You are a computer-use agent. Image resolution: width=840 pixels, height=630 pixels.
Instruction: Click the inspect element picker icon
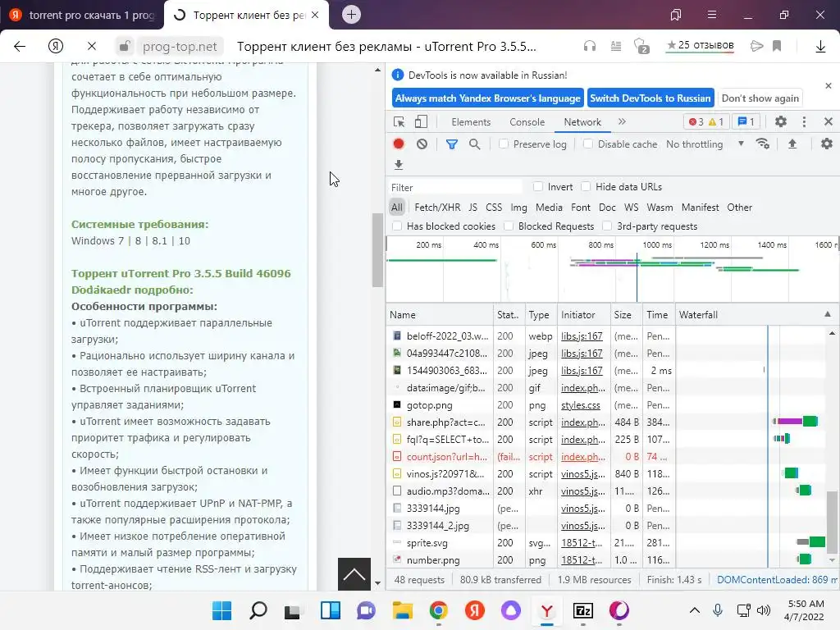pyautogui.click(x=399, y=122)
